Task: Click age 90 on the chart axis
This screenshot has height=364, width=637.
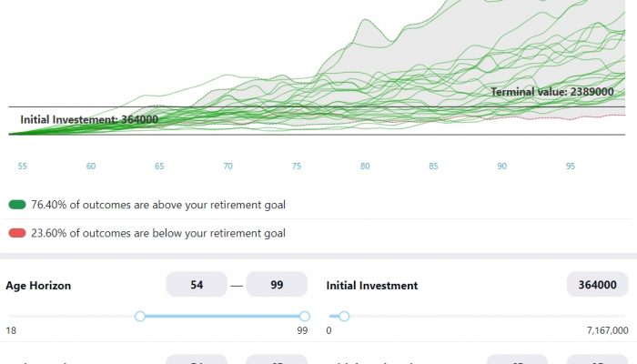Action: (502, 167)
